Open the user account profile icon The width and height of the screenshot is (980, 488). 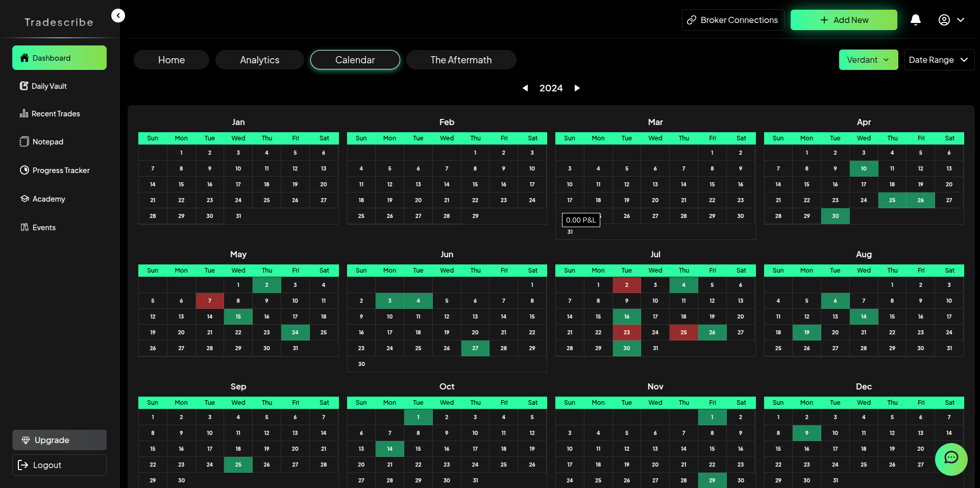(944, 20)
